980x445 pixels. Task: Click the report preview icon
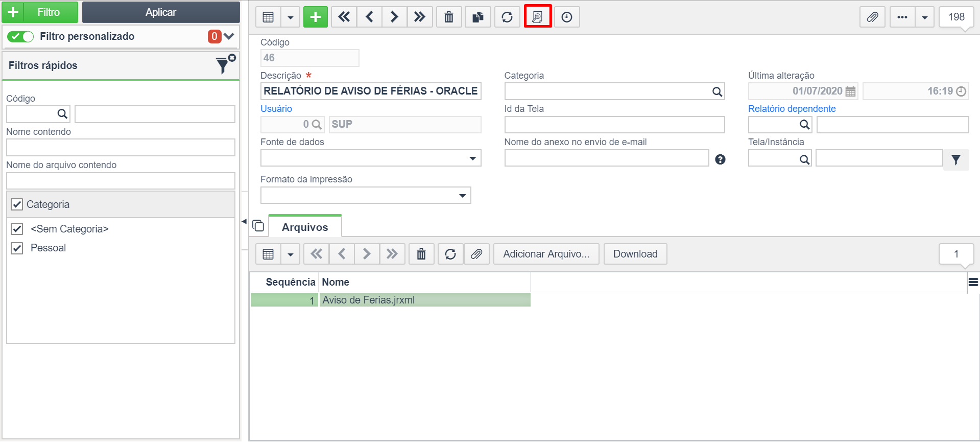[537, 17]
